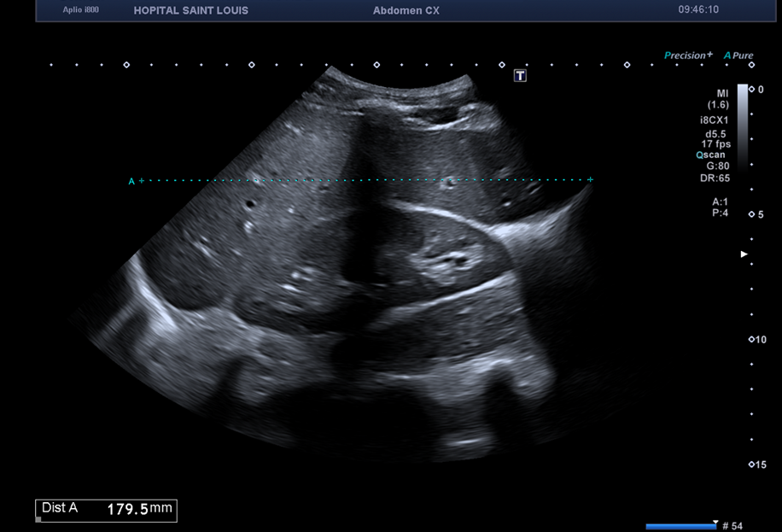Click the Aplio i800 system label
This screenshot has width=782, height=532.
coord(81,10)
